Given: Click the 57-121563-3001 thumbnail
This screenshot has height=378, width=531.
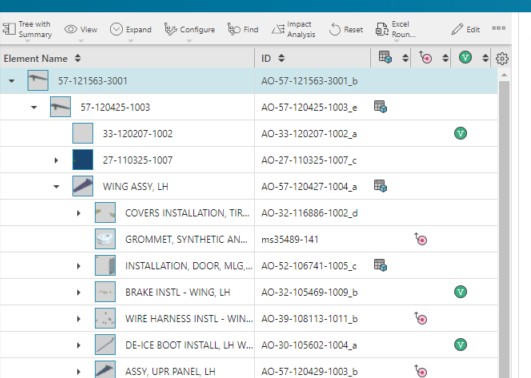Looking at the screenshot, I should (x=38, y=81).
